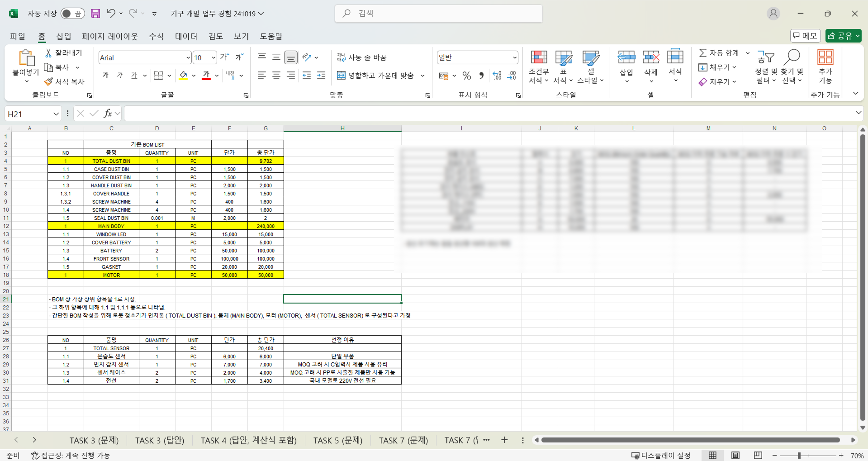The height and width of the screenshot is (461, 868).
Task: Click the 메모 (Comments) button
Action: (x=805, y=36)
